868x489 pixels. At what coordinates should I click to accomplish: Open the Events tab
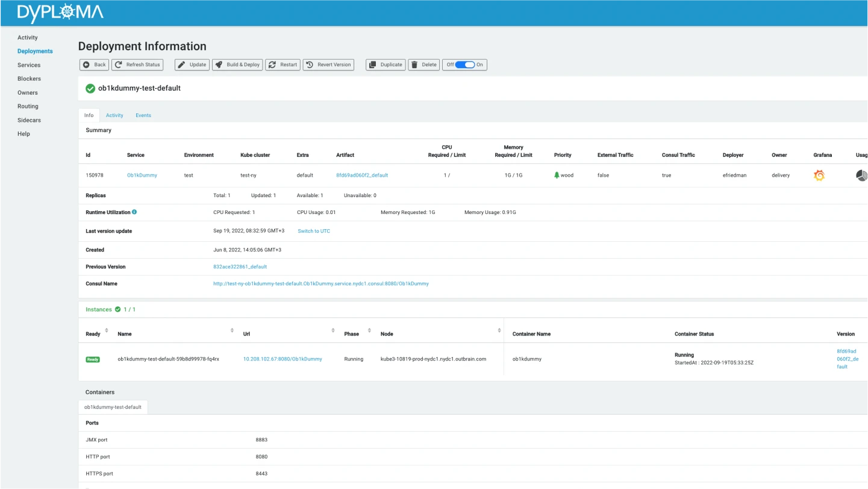143,115
